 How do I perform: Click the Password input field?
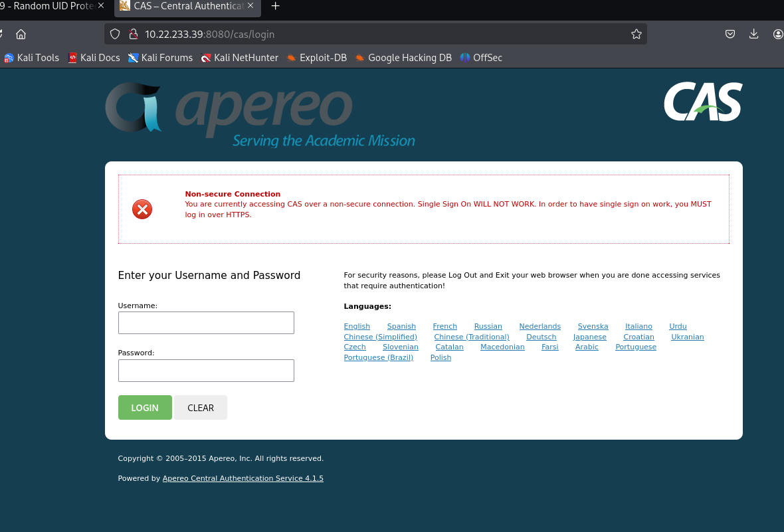(206, 371)
